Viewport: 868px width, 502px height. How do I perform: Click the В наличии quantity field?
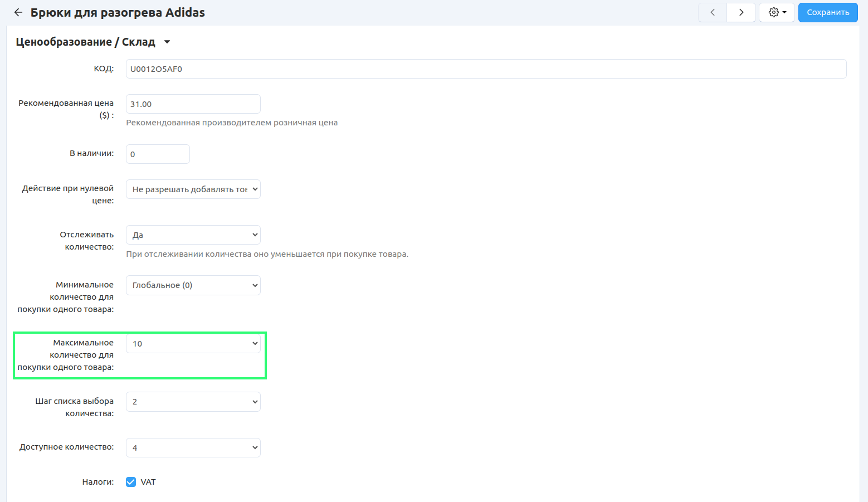(x=158, y=154)
